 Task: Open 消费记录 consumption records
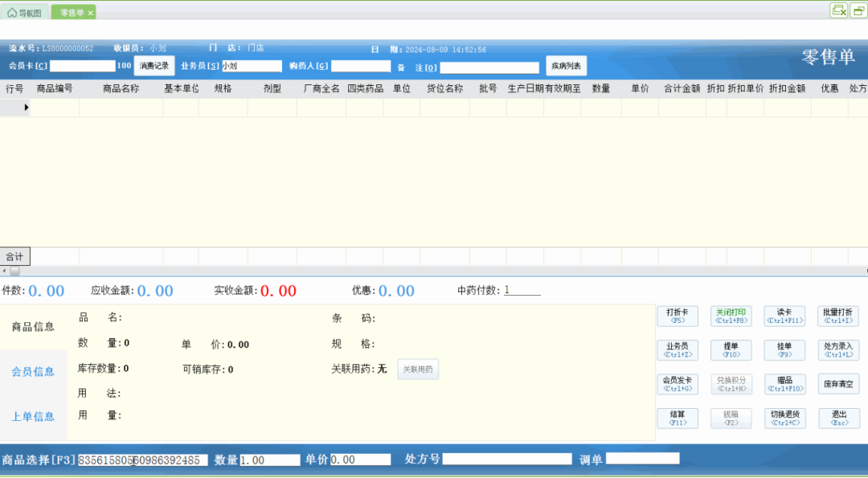tap(154, 66)
